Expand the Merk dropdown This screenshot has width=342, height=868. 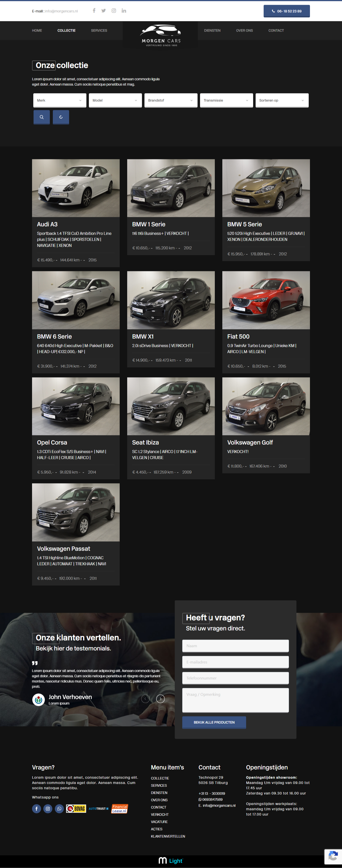pos(60,100)
